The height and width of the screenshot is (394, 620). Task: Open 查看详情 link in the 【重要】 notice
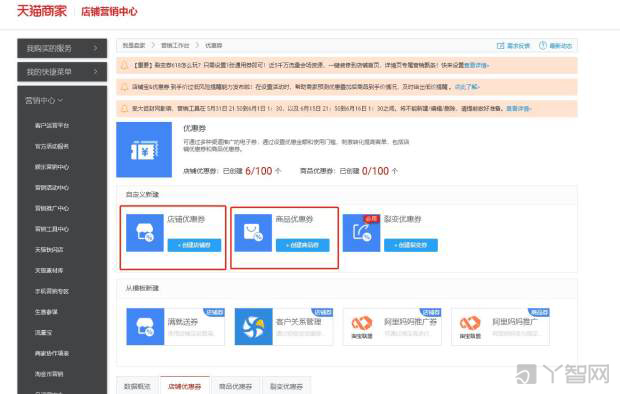(x=476, y=65)
